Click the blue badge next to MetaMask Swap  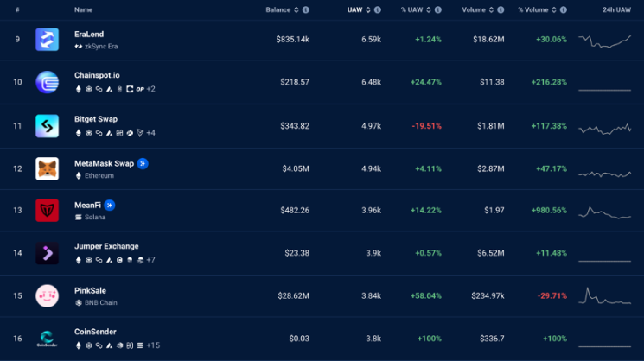click(x=143, y=163)
